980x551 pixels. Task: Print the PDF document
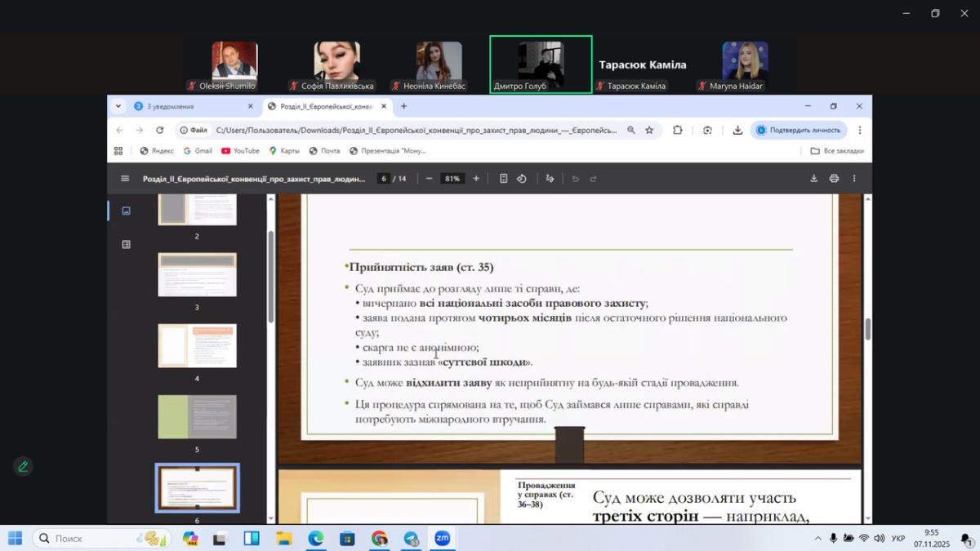pos(834,179)
